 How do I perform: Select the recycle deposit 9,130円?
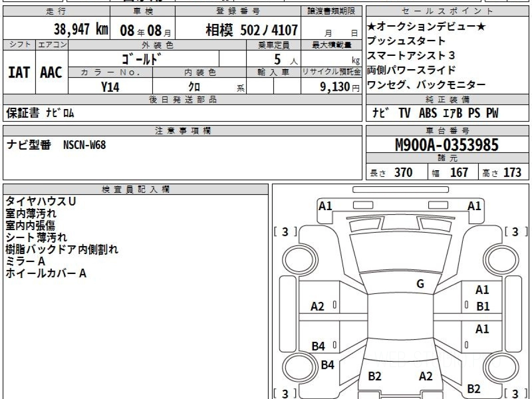(340, 87)
